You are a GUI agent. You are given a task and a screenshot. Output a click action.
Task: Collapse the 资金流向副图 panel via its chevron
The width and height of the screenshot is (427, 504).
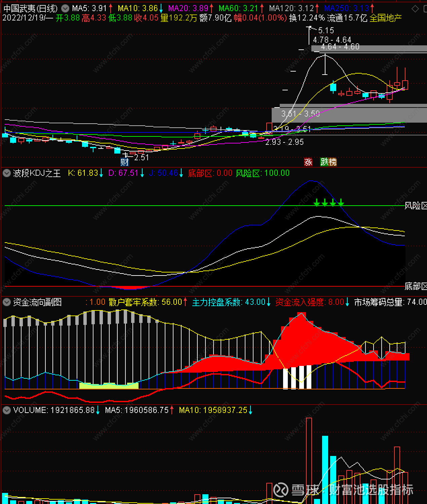click(6, 302)
